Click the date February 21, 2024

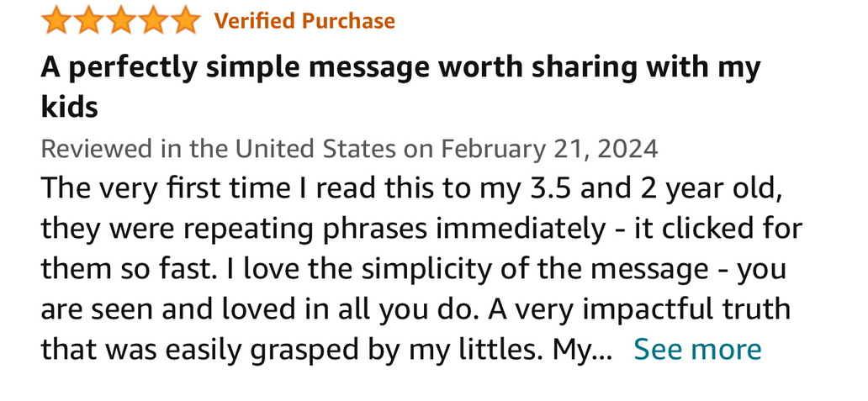point(550,150)
